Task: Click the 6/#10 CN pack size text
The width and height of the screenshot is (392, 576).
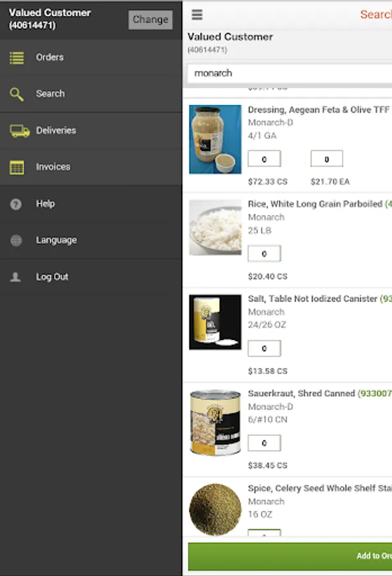Action: (x=267, y=419)
